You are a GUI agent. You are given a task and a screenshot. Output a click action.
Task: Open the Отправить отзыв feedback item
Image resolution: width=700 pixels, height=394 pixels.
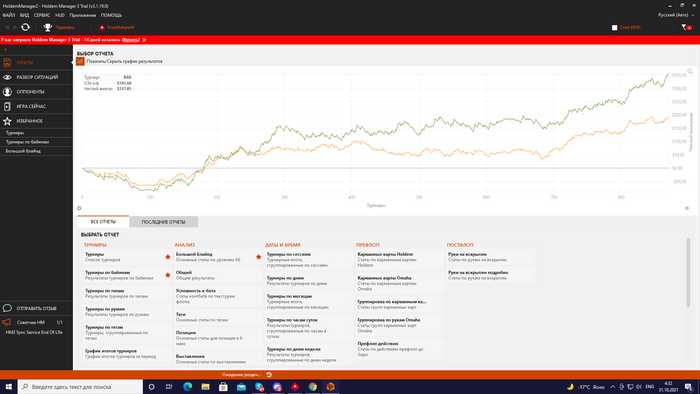(36, 308)
